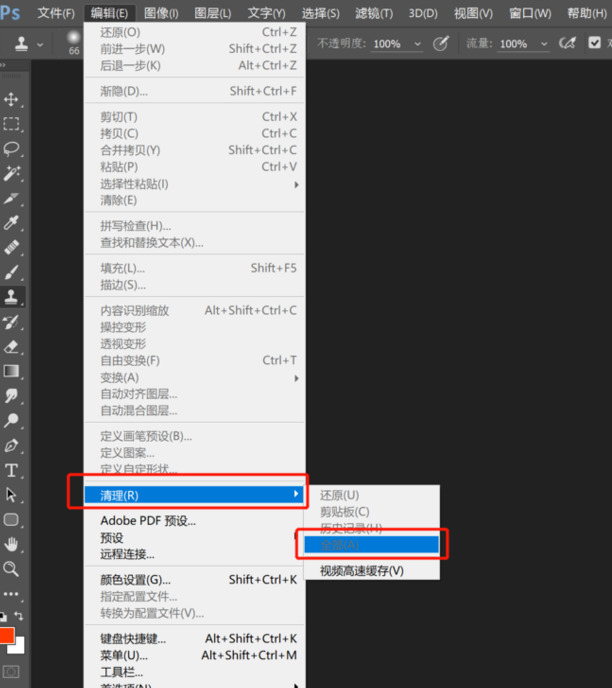Swap foreground and background colors
Screen dimensions: 612x688
19,615
